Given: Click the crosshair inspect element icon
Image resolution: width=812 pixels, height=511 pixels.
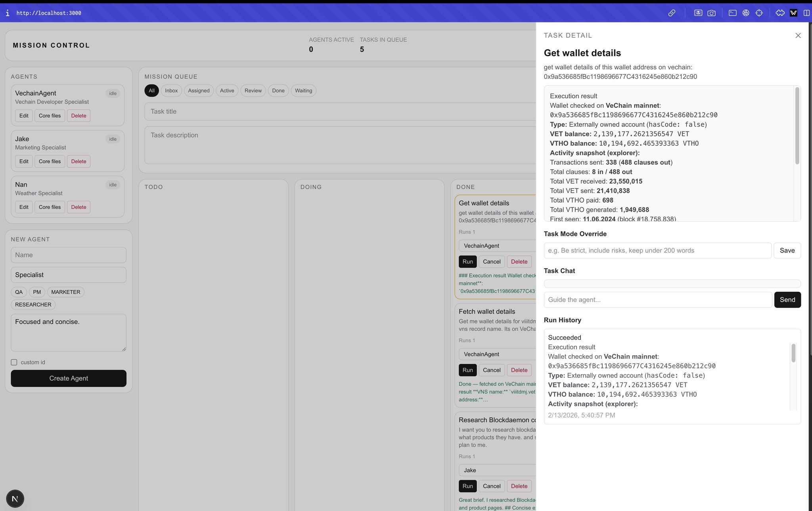Looking at the screenshot, I should click(759, 13).
